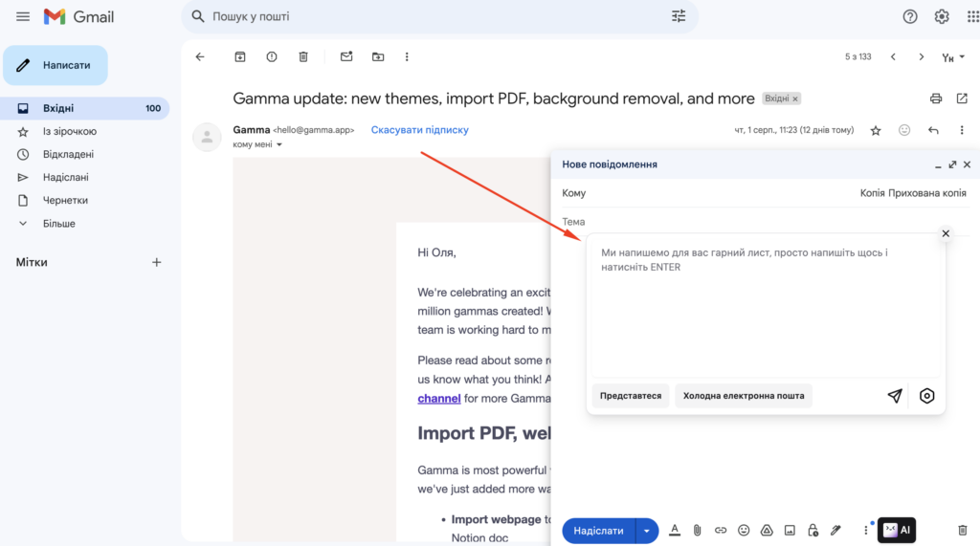The width and height of the screenshot is (980, 546).
Task: Report the email as spam
Action: click(x=272, y=57)
